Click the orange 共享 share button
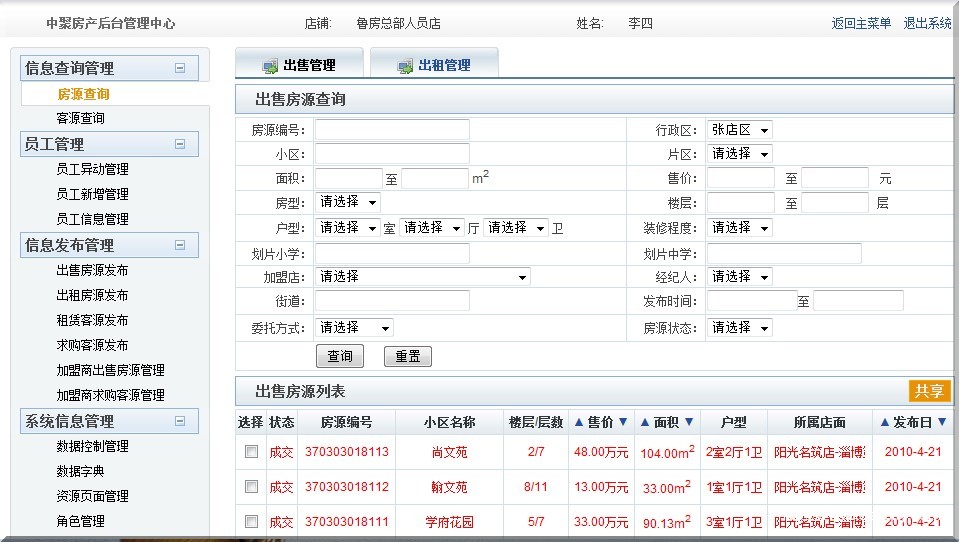The image size is (959, 542). [x=929, y=391]
